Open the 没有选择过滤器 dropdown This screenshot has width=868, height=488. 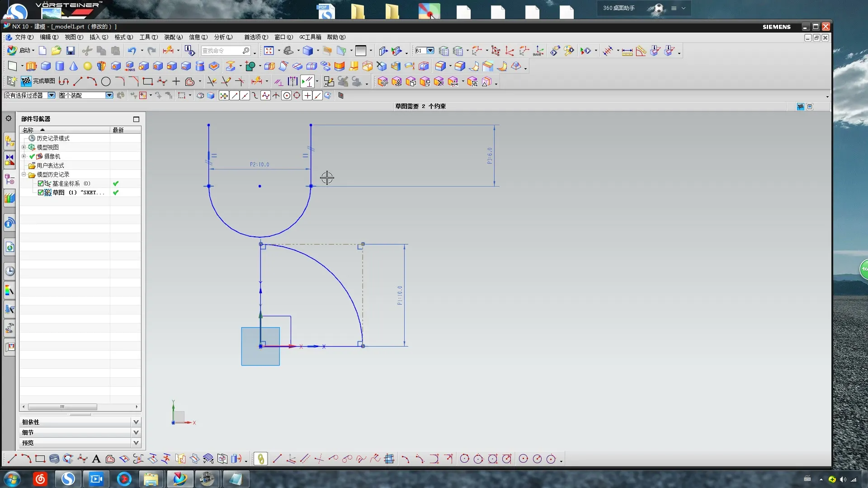(x=52, y=95)
